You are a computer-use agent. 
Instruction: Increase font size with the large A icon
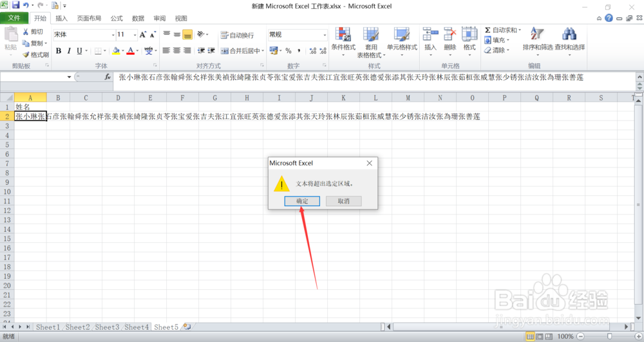[x=142, y=35]
